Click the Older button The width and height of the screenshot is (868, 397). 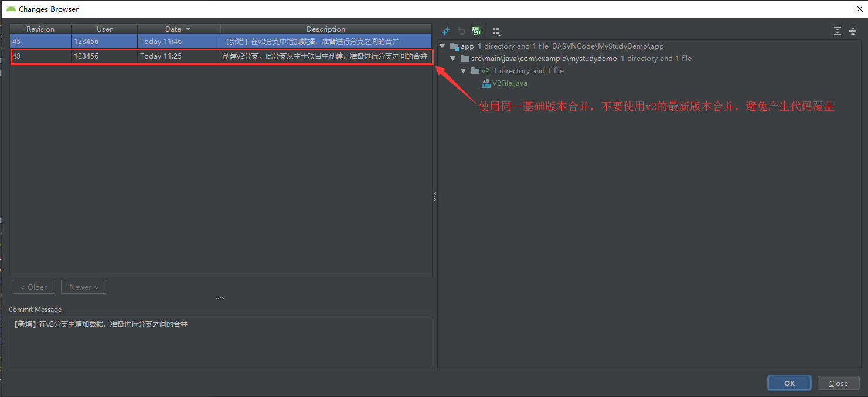tap(33, 287)
